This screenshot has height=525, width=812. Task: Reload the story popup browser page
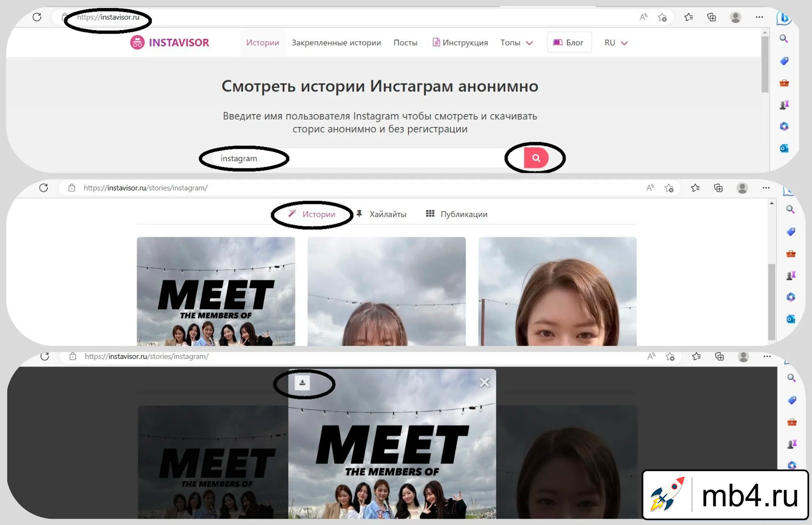tap(45, 357)
